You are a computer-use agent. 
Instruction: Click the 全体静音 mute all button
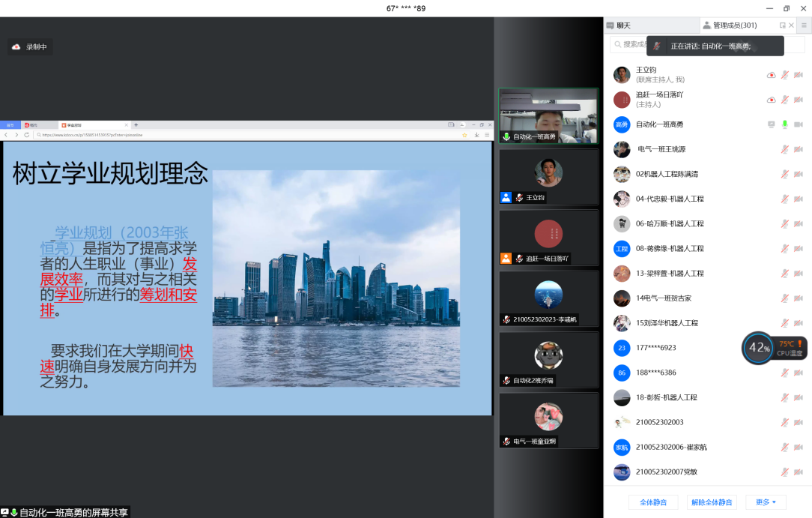click(x=653, y=502)
